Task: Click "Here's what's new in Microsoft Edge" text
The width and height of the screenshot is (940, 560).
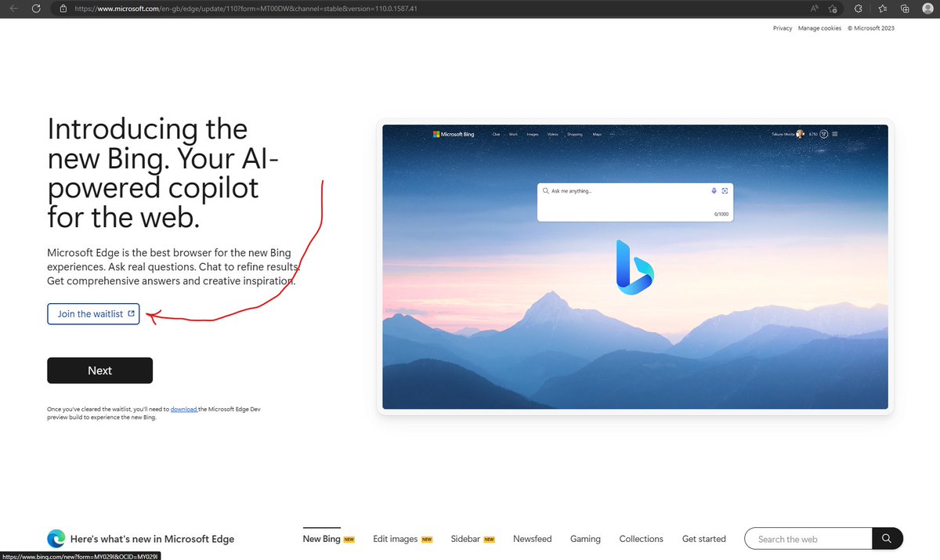Action: (152, 539)
